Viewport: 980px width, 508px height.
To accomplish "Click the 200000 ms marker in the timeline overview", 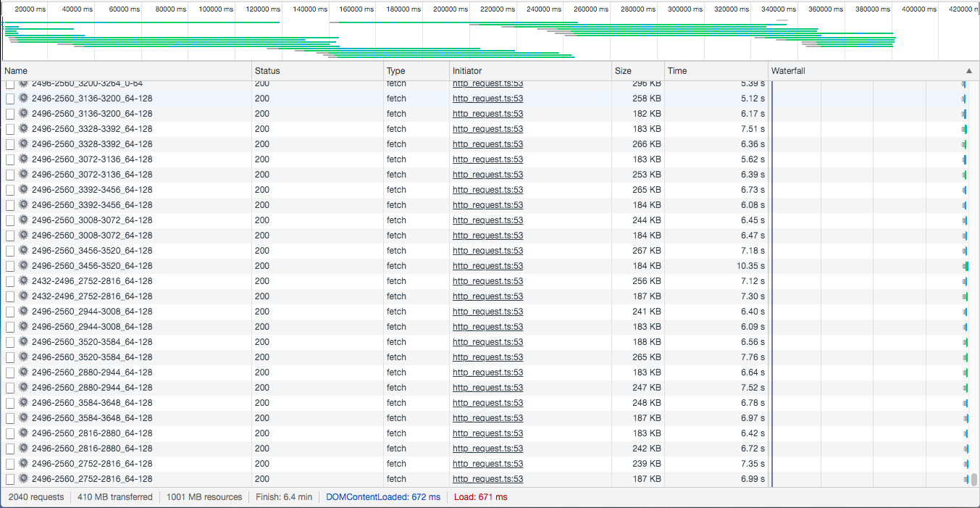I will [449, 9].
